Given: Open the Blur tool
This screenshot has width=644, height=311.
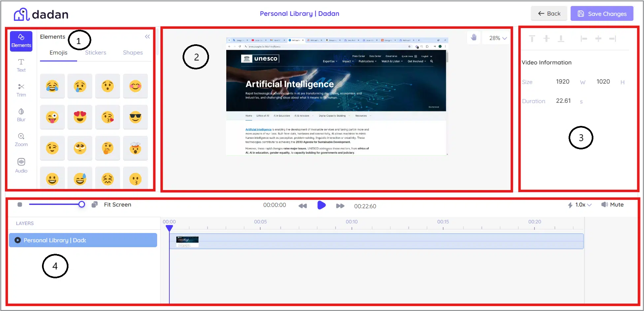Looking at the screenshot, I should click(21, 115).
